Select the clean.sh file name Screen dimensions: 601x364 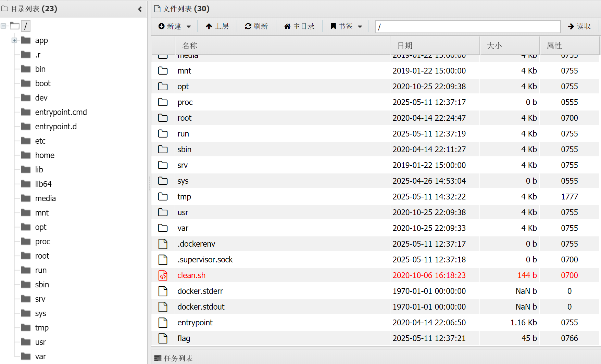[x=191, y=275]
